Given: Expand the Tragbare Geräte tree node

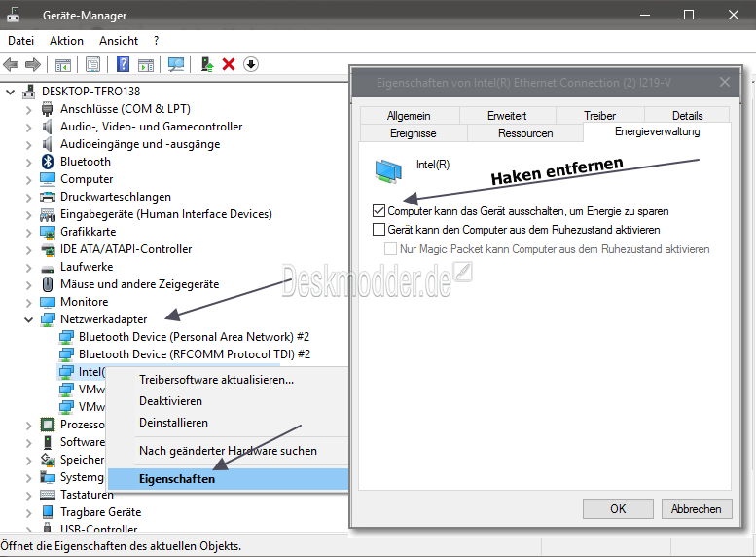Looking at the screenshot, I should tap(29, 512).
